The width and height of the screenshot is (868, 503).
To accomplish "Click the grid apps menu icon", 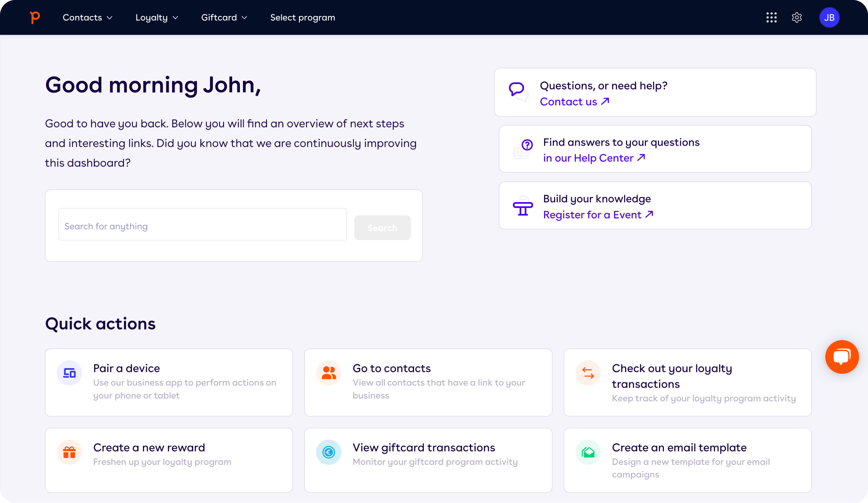I will click(x=772, y=18).
